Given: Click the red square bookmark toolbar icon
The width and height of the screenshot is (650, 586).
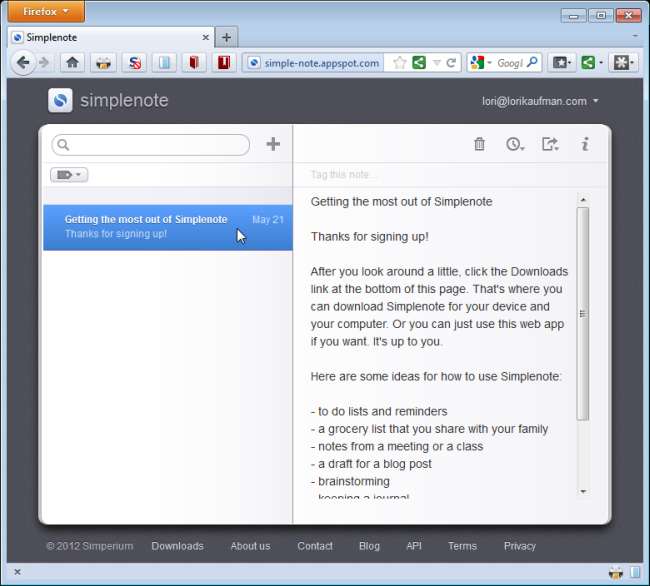Looking at the screenshot, I should [x=224, y=63].
